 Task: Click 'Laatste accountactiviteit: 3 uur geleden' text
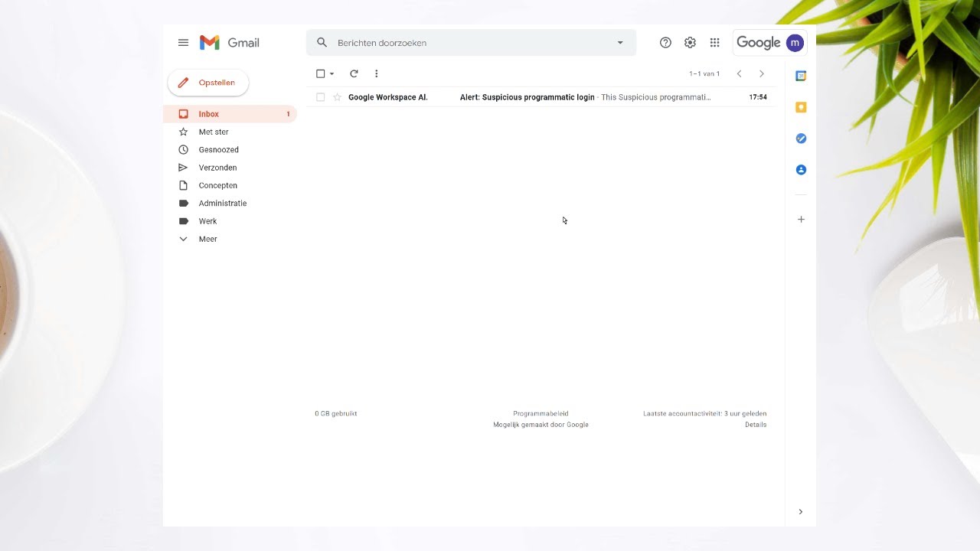pos(704,414)
